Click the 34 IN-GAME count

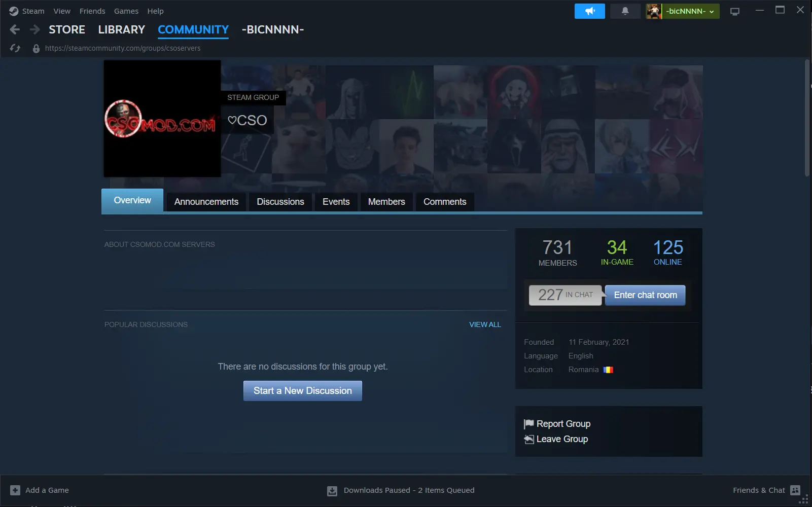[x=617, y=252]
